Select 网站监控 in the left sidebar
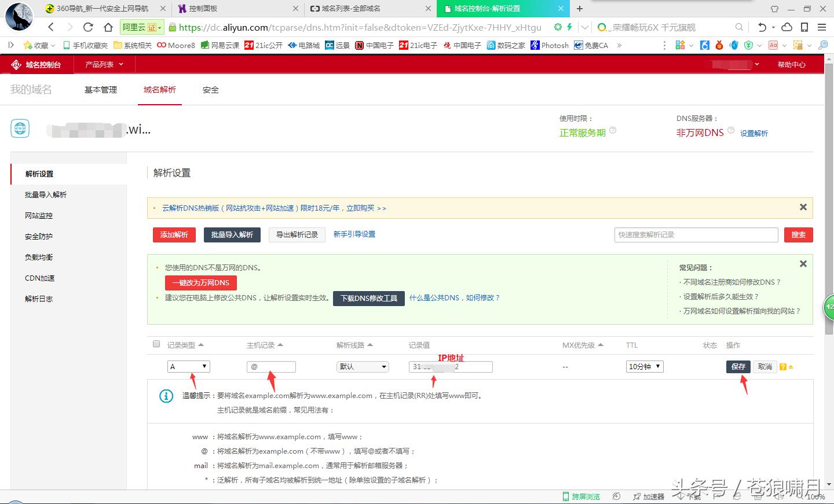The height and width of the screenshot is (504, 834). (x=38, y=215)
